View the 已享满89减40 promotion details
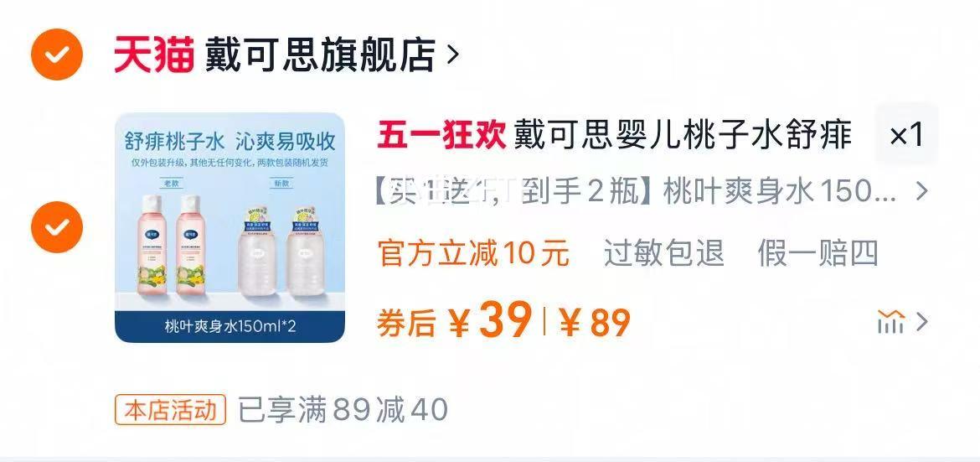The width and height of the screenshot is (980, 462). click(343, 410)
